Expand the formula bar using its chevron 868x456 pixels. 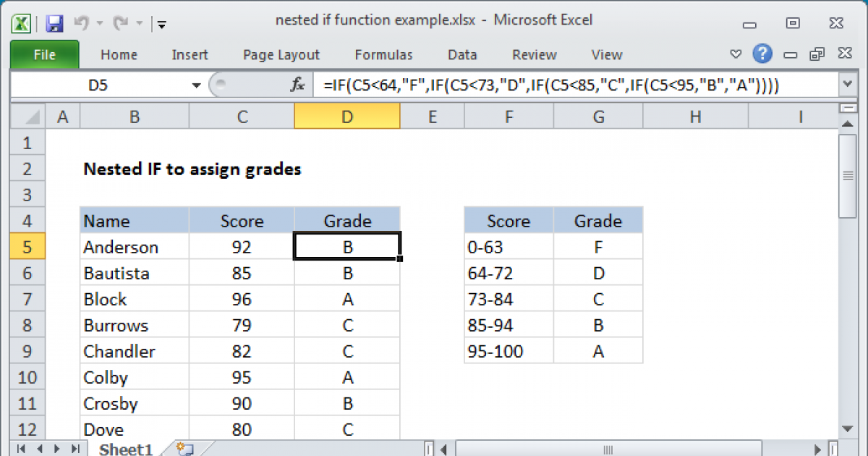(847, 85)
